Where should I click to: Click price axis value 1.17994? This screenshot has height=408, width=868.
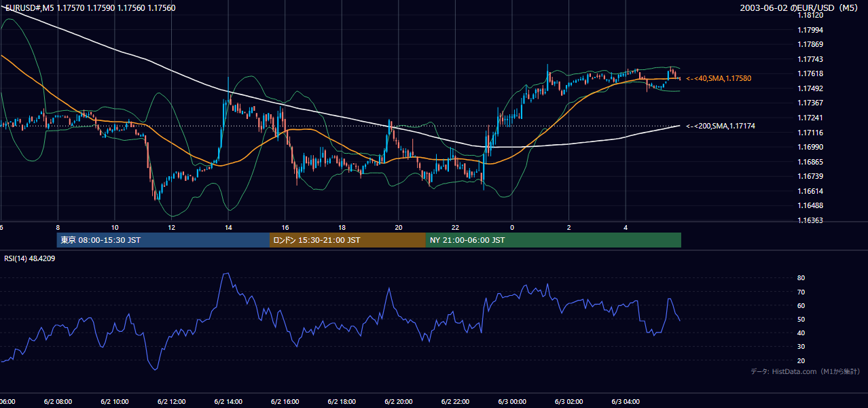(809, 30)
